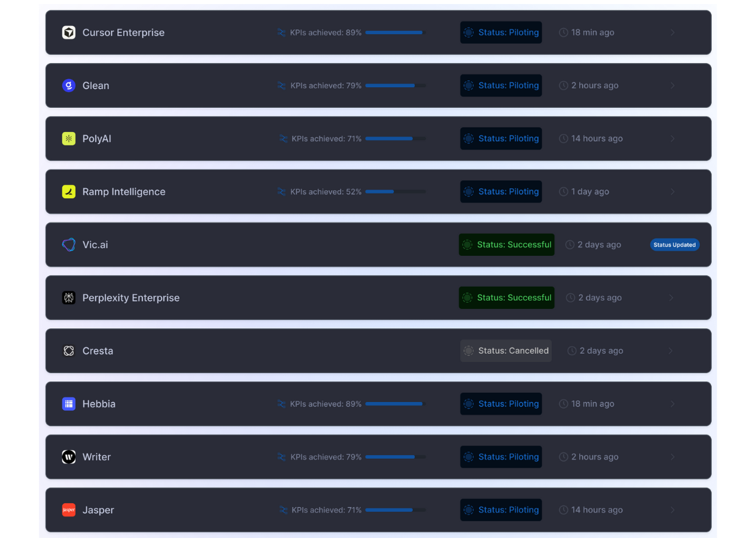Viewport: 756px width, 542px height.
Task: Click the clock icon in PolyAI row
Action: (563, 138)
